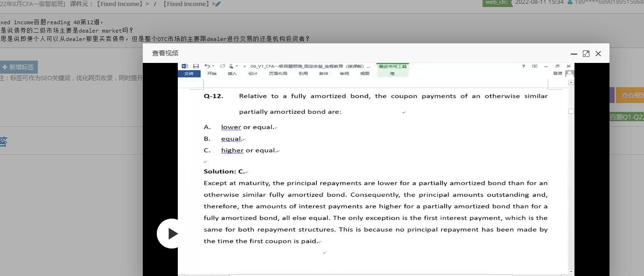This screenshot has width=644, height=276.
Task: Click the first 【Fixed Income】 breadcrumb
Action: coord(119,4)
